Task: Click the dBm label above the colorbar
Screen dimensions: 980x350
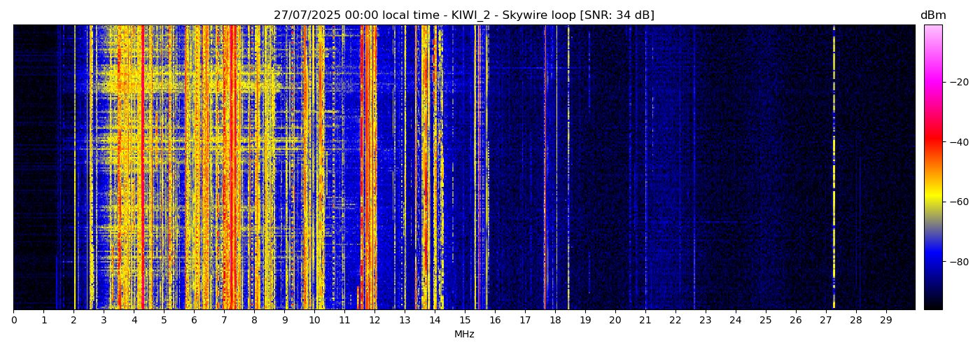Action: 932,15
